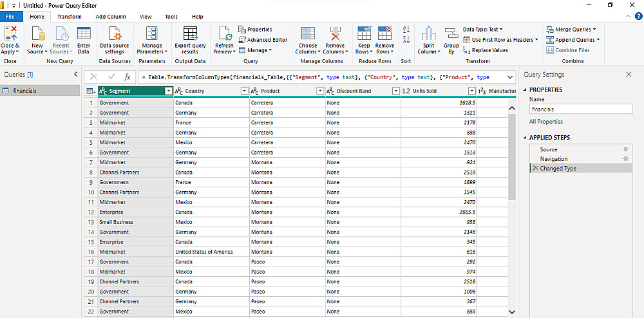
Task: Click the Group By icon
Action: (x=451, y=34)
